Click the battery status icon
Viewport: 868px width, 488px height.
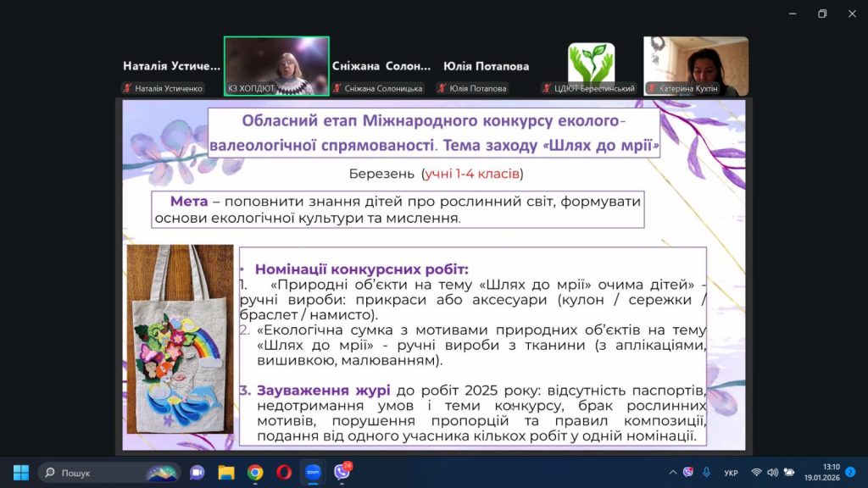click(x=789, y=472)
